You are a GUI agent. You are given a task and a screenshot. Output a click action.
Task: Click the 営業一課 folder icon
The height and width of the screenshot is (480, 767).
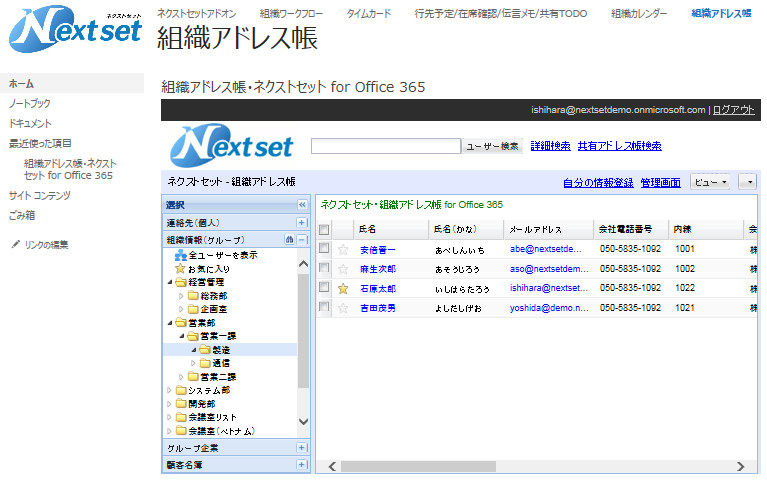pyautogui.click(x=193, y=336)
